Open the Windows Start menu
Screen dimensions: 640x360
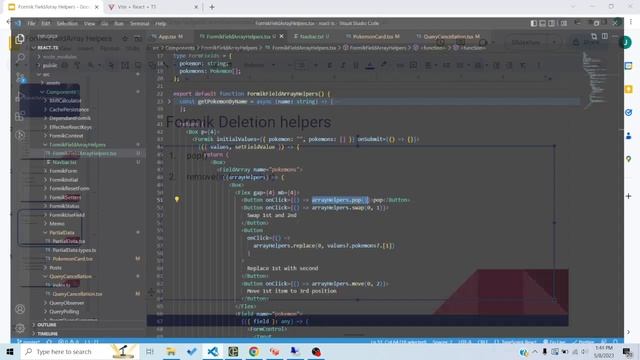coord(10,351)
